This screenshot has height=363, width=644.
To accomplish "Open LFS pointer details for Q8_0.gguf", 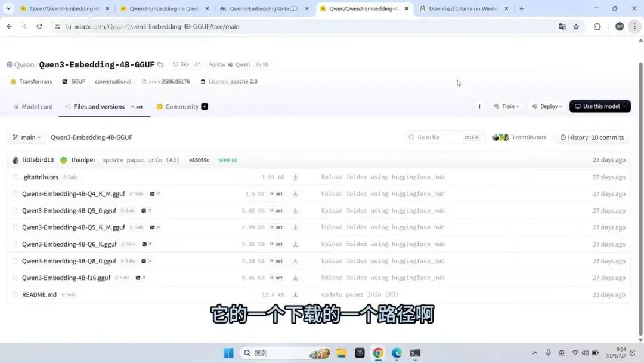I will pos(146,261).
